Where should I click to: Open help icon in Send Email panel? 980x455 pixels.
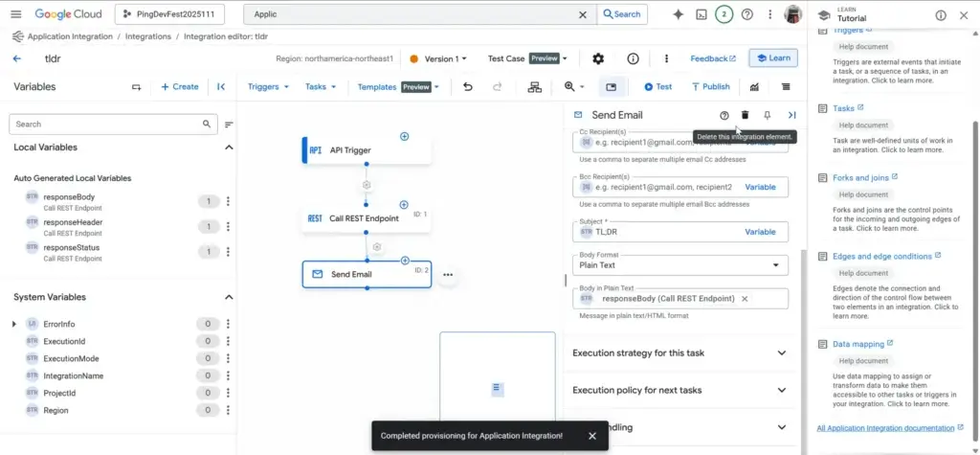724,115
